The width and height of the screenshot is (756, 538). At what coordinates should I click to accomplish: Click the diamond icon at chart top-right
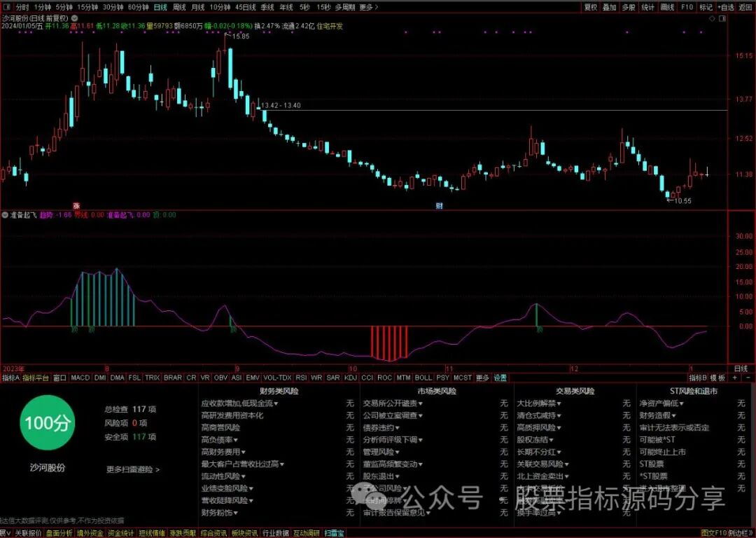tap(713, 18)
